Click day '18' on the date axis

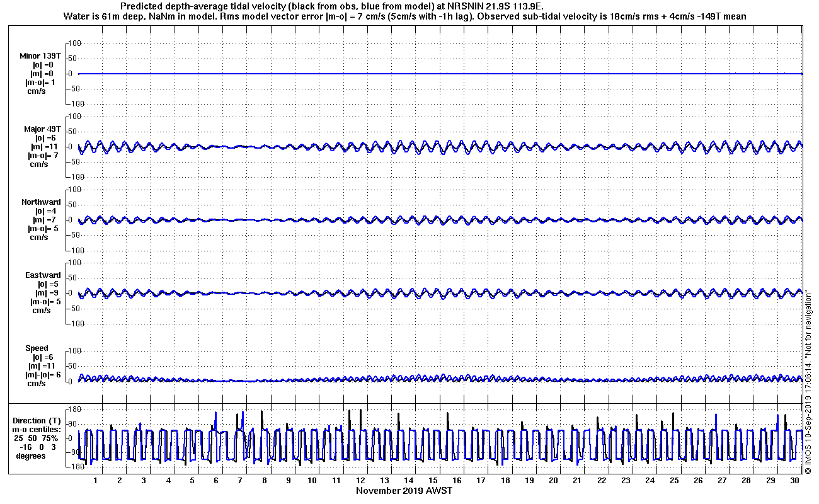coord(505,481)
